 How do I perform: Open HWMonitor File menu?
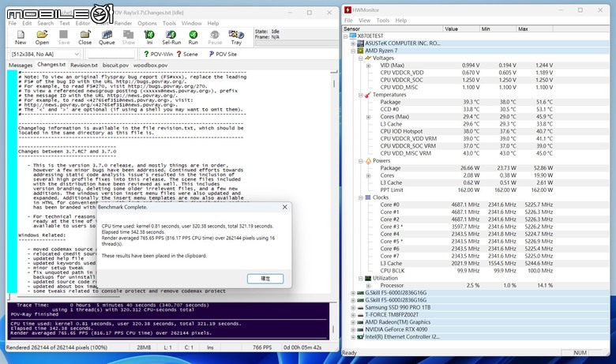(x=348, y=21)
